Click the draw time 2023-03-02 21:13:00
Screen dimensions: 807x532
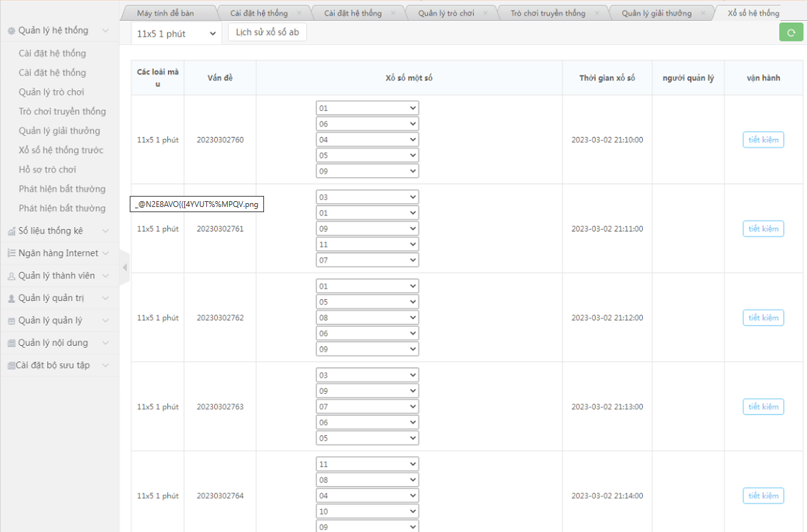607,407
